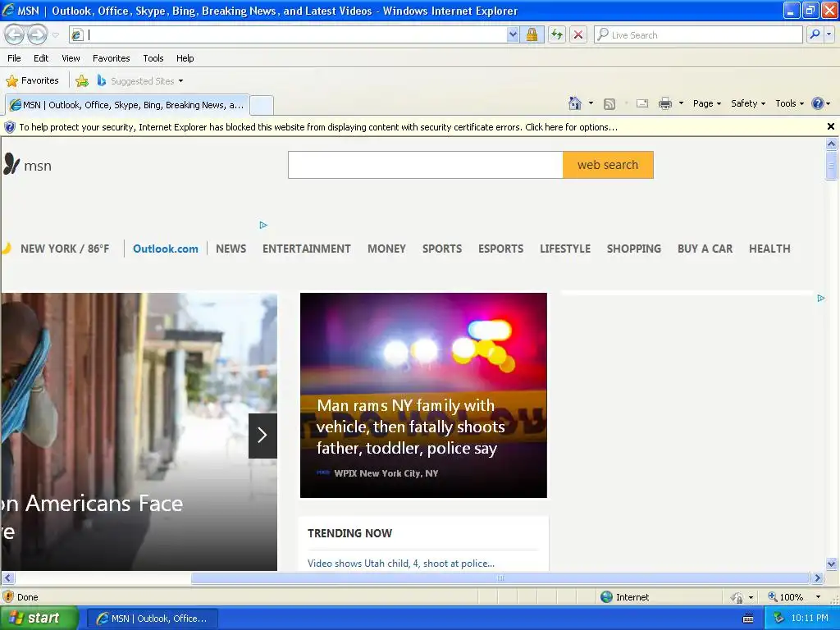Image resolution: width=840 pixels, height=630 pixels.
Task: Go to the NEWS section
Action: coord(231,249)
